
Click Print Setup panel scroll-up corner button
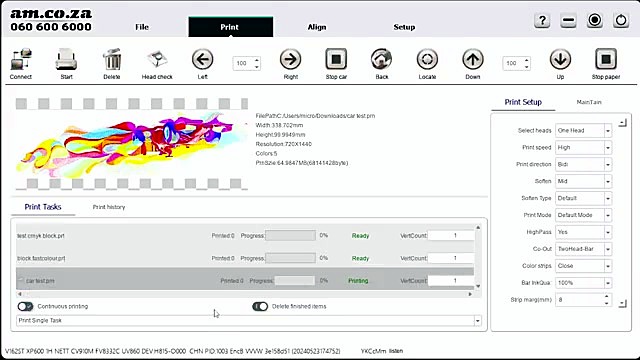(622, 123)
